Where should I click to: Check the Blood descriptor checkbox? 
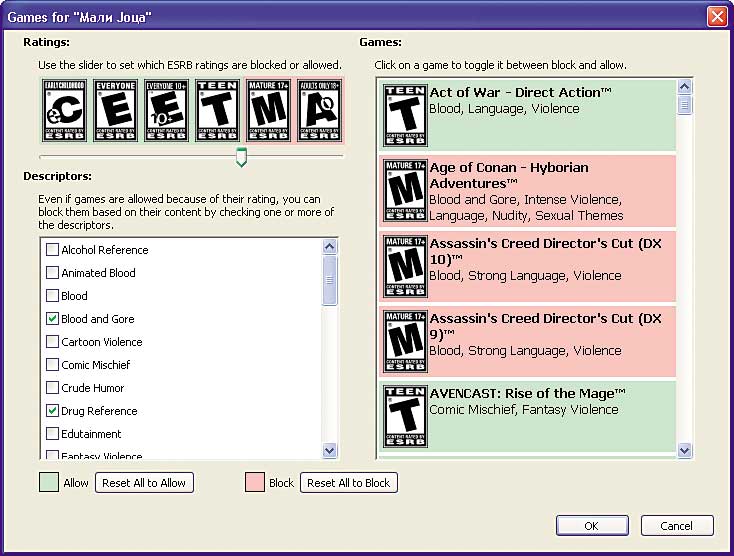[52, 295]
